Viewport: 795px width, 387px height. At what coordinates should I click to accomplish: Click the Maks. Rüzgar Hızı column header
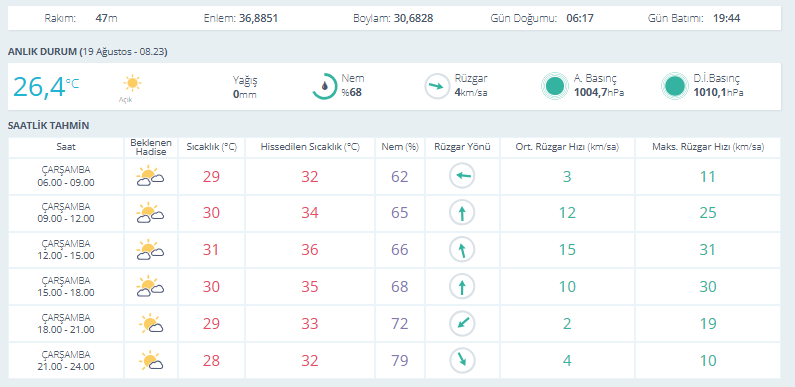pyautogui.click(x=707, y=147)
